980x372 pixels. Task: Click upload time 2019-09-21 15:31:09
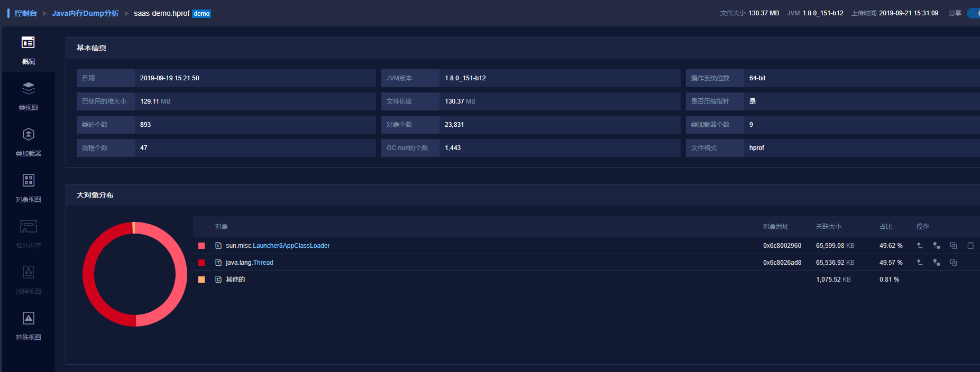click(x=909, y=13)
